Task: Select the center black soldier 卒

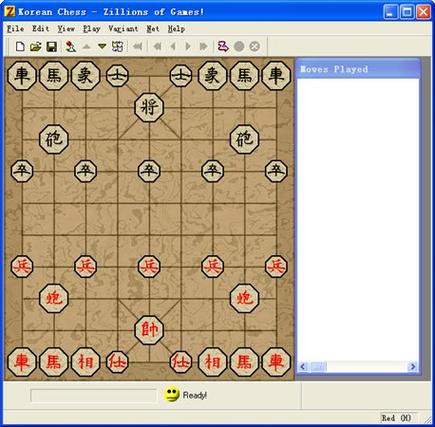Action: point(149,171)
